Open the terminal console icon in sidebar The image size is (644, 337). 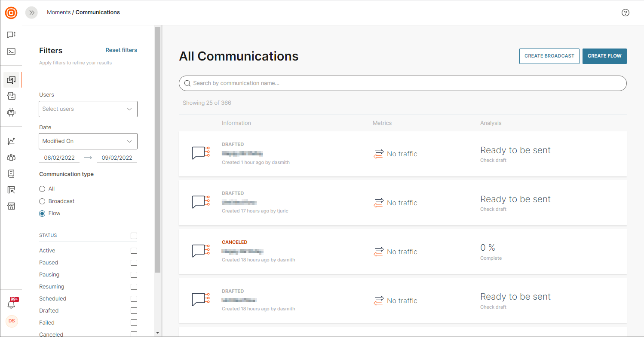click(11, 52)
